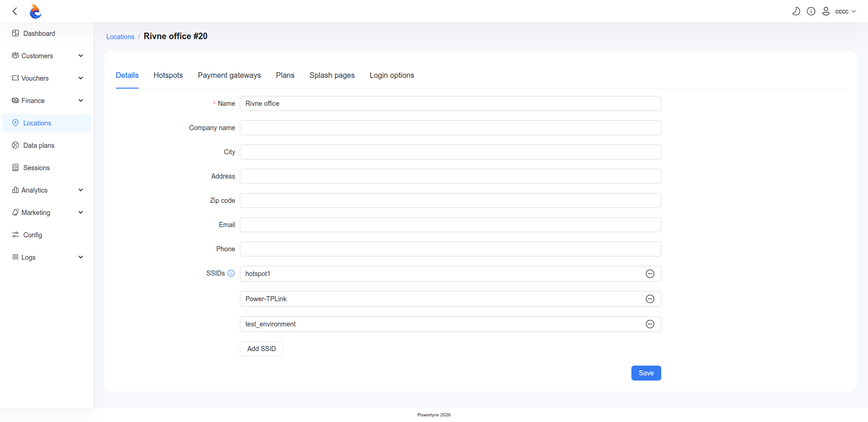Click the 'Rivne office #20' page title
This screenshot has height=422, width=868.
(175, 36)
